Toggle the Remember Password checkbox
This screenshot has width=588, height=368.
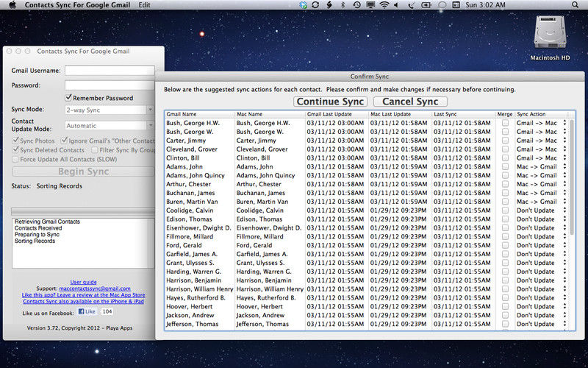click(x=68, y=98)
